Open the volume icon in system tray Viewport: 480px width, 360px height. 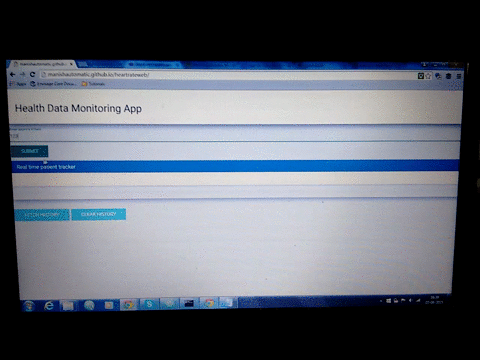point(410,301)
